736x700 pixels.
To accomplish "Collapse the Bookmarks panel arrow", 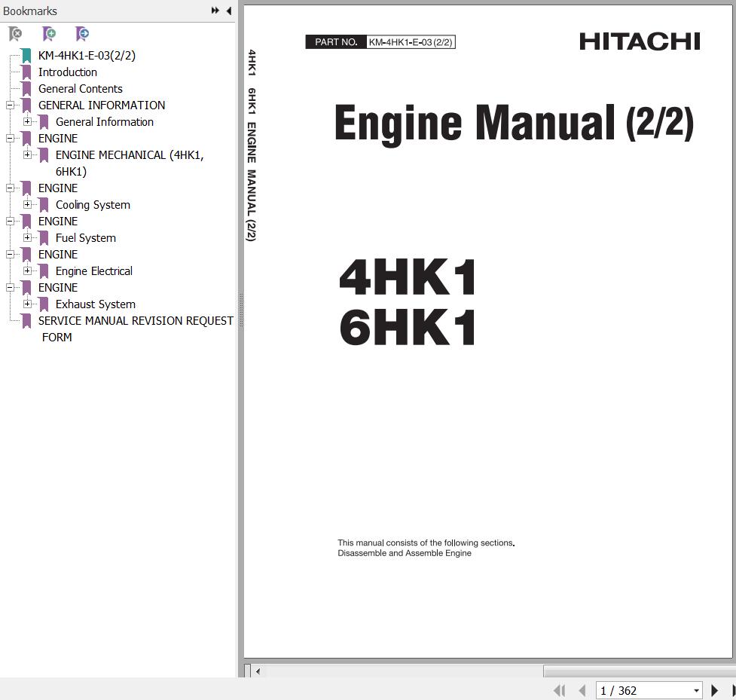I will pos(228,11).
